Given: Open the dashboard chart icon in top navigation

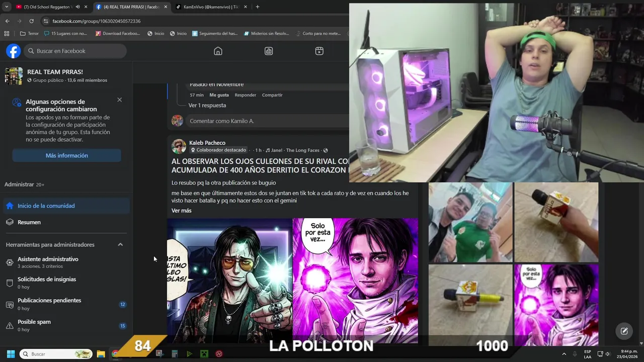Looking at the screenshot, I should [x=269, y=51].
